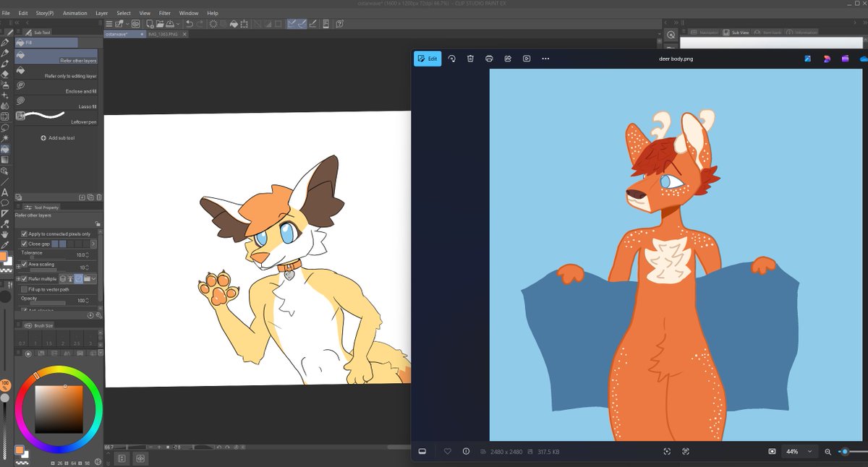This screenshot has height=467, width=868.
Task: Adjust Opacity value stepper arrows
Action: 88,301
